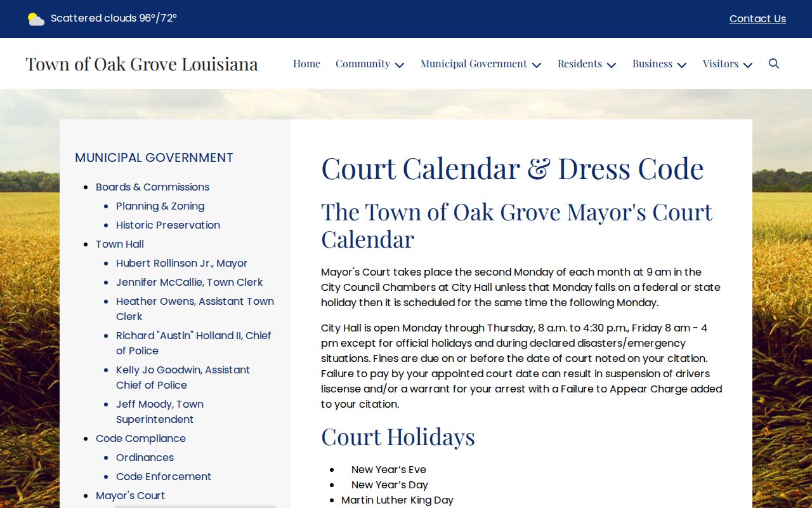Click the Scattered clouds 96°/72° weather text
812x508 pixels.
pyautogui.click(x=114, y=18)
